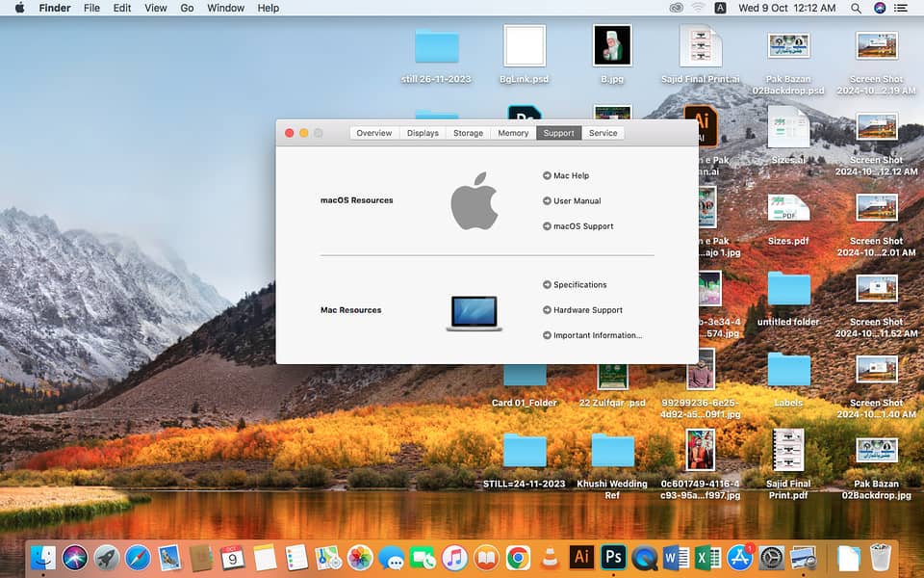Image resolution: width=924 pixels, height=578 pixels.
Task: Open the Specifications link
Action: (579, 285)
